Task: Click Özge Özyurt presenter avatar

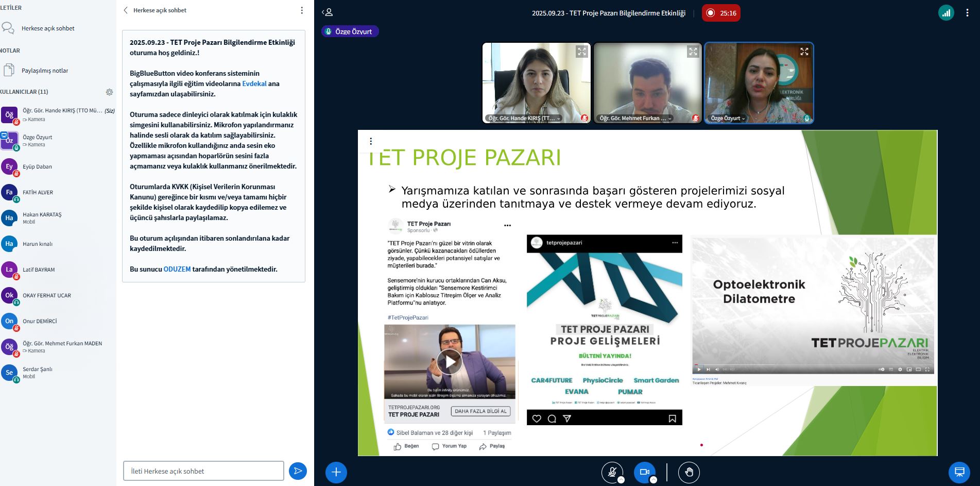Action: (9, 141)
